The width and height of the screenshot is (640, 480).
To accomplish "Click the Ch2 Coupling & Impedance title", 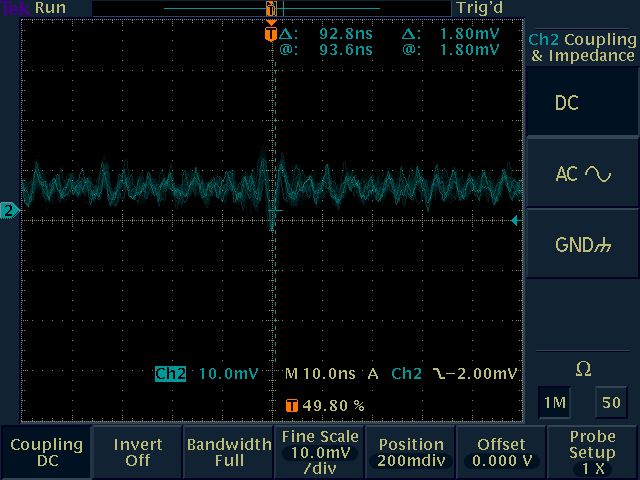I will click(582, 47).
